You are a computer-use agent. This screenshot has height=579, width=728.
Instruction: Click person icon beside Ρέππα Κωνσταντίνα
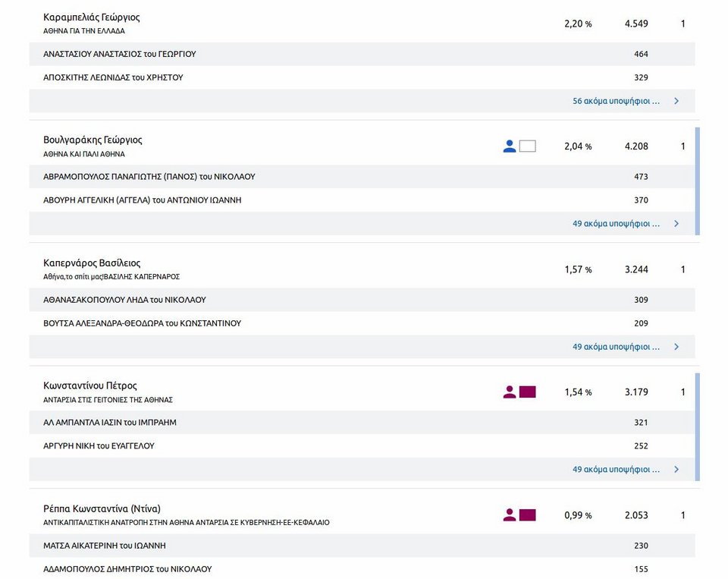coord(510,514)
